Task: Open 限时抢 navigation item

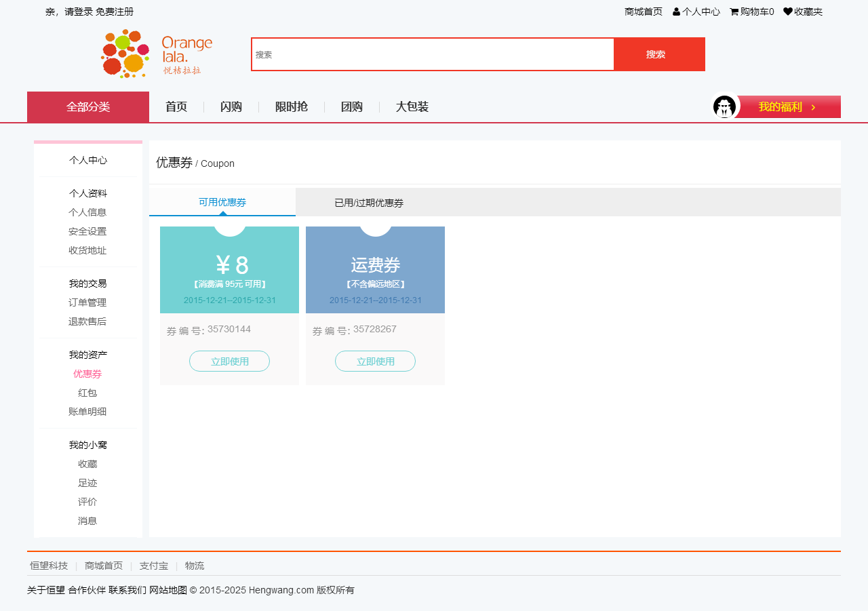Action: [292, 107]
